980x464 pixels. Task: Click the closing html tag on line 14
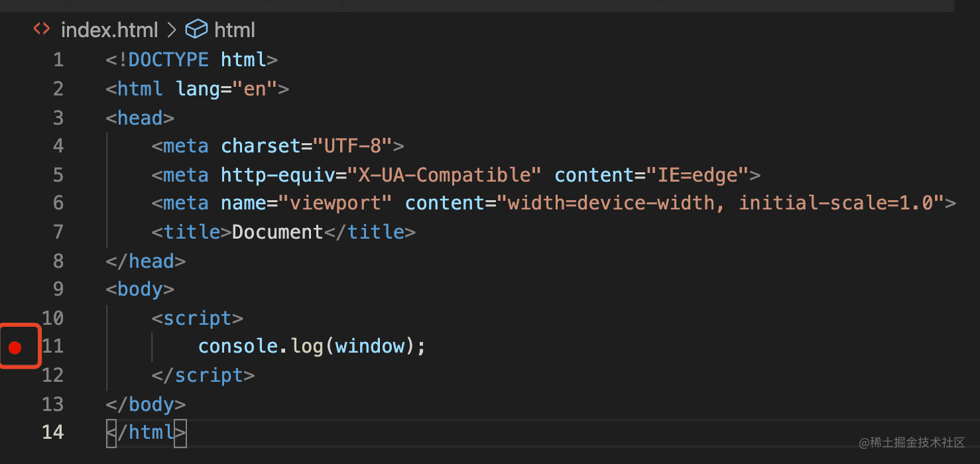(x=147, y=432)
